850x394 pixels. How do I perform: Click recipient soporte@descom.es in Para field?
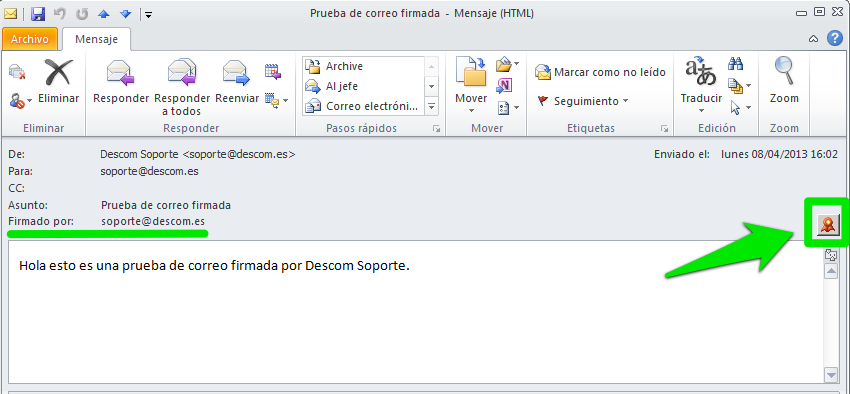[149, 171]
